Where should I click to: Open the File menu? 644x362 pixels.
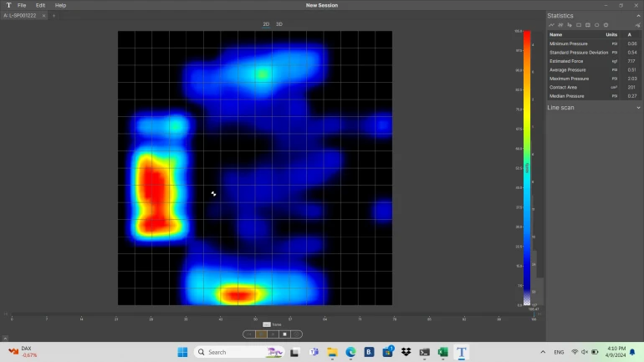point(22,5)
